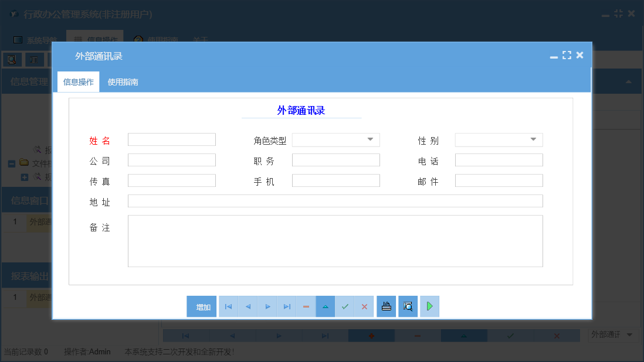The height and width of the screenshot is (362, 644).
Task: Click the green run arrow icon
Action: coord(429,306)
